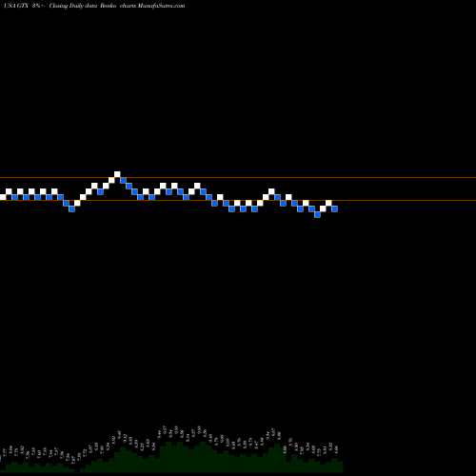Select the highest white Renko brick at the peak
The image size is (476, 476).
pos(117,174)
